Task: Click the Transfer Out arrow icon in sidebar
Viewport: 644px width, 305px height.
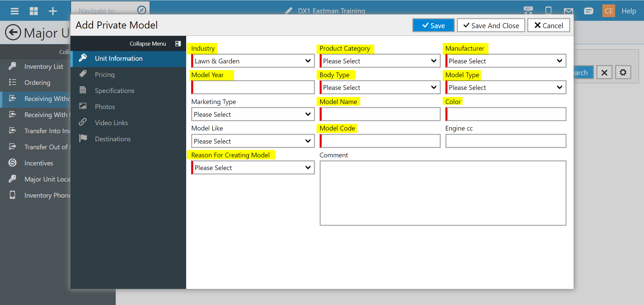Action: [12, 147]
